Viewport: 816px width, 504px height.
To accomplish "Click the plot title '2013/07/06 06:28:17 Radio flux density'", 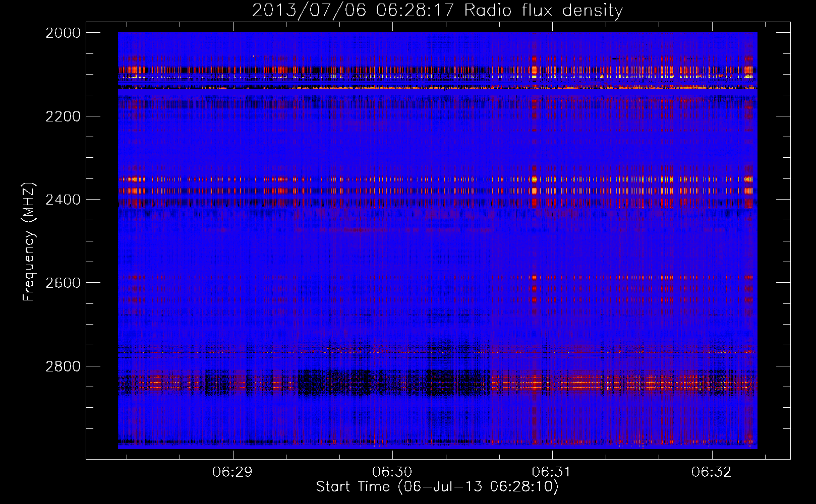I will click(437, 10).
